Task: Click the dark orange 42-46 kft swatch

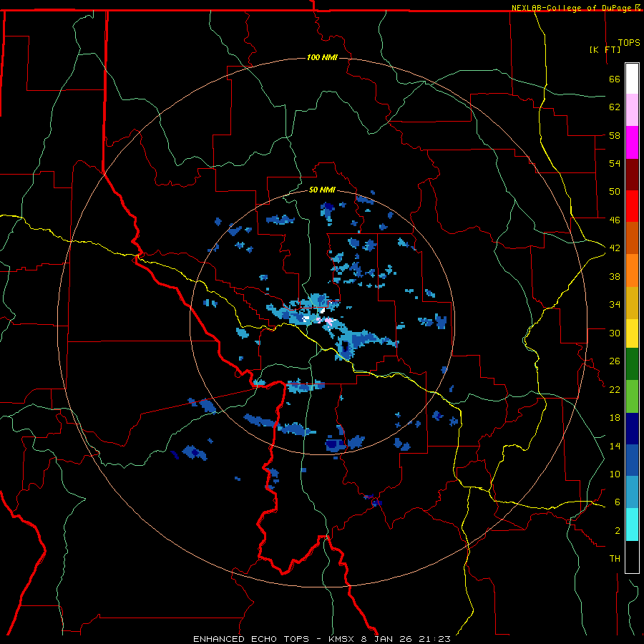Action: tap(632, 238)
